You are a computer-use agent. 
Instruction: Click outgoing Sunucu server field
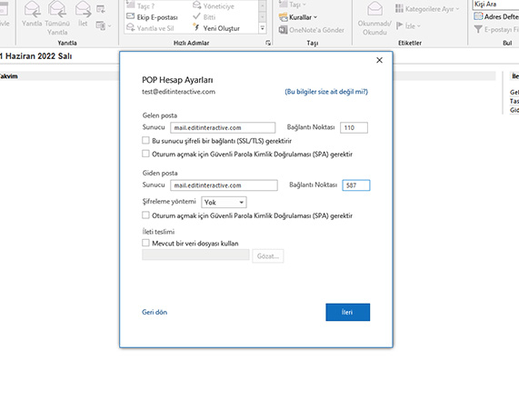click(x=225, y=185)
